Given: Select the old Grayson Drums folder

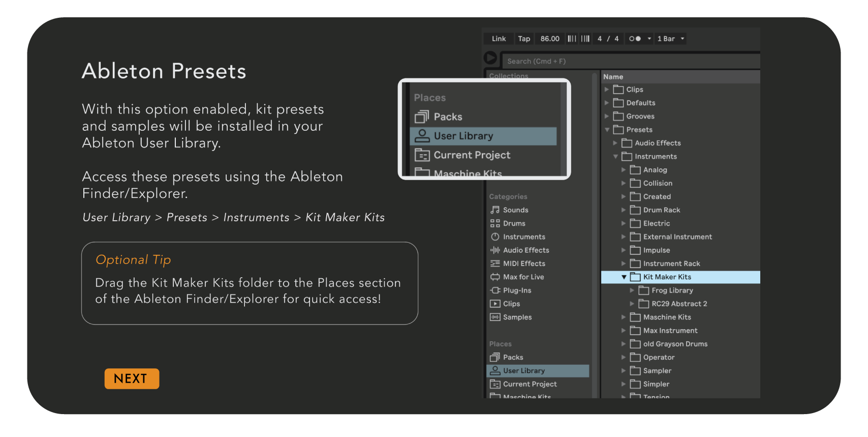Looking at the screenshot, I should tap(680, 344).
